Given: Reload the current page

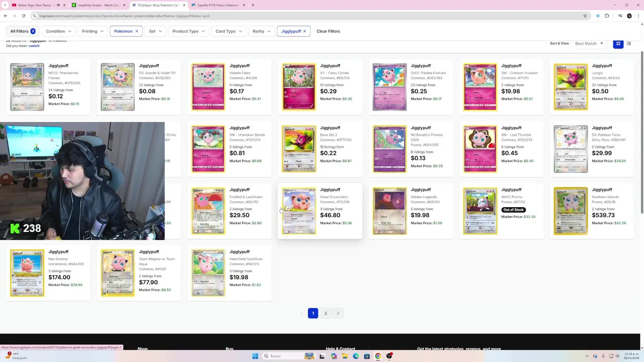Looking at the screenshot, I should [x=24, y=16].
